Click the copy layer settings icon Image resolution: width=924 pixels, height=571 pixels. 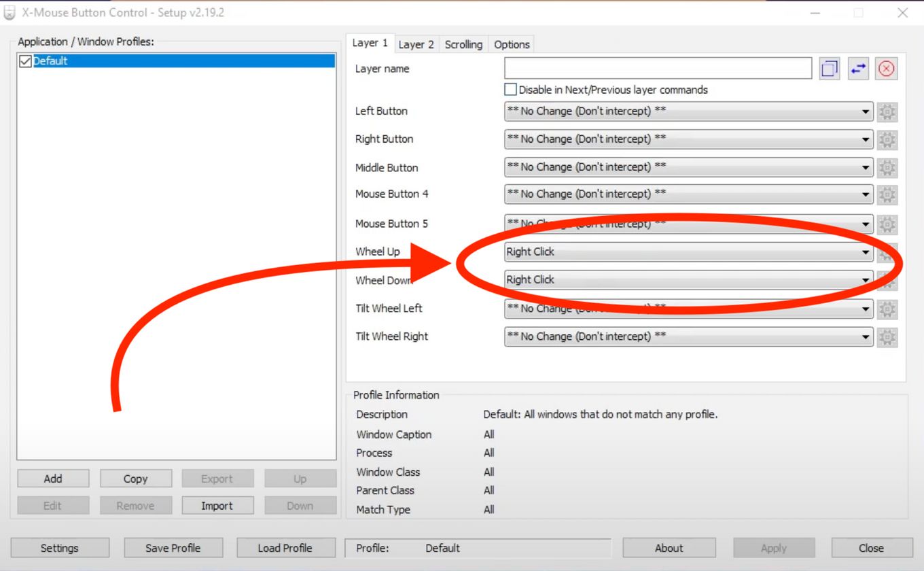tap(829, 68)
